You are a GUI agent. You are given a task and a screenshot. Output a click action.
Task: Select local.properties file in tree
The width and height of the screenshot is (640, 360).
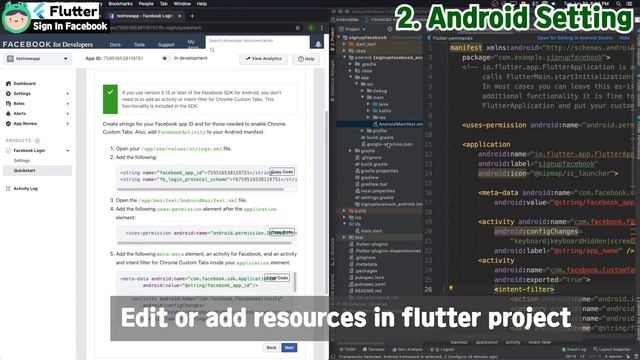coord(378,191)
